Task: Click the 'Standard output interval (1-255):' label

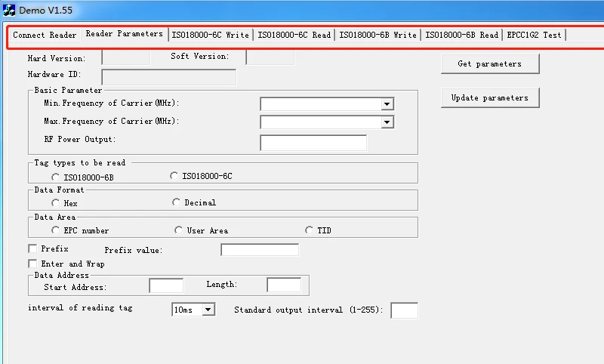Action: tap(309, 310)
